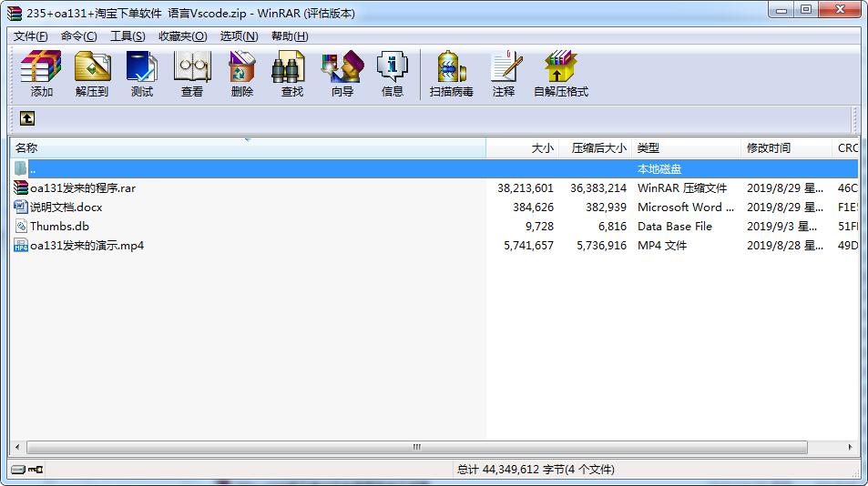Viewport: 868px width, 486px height.
Task: Sort by 大小 column header
Action: (522, 147)
